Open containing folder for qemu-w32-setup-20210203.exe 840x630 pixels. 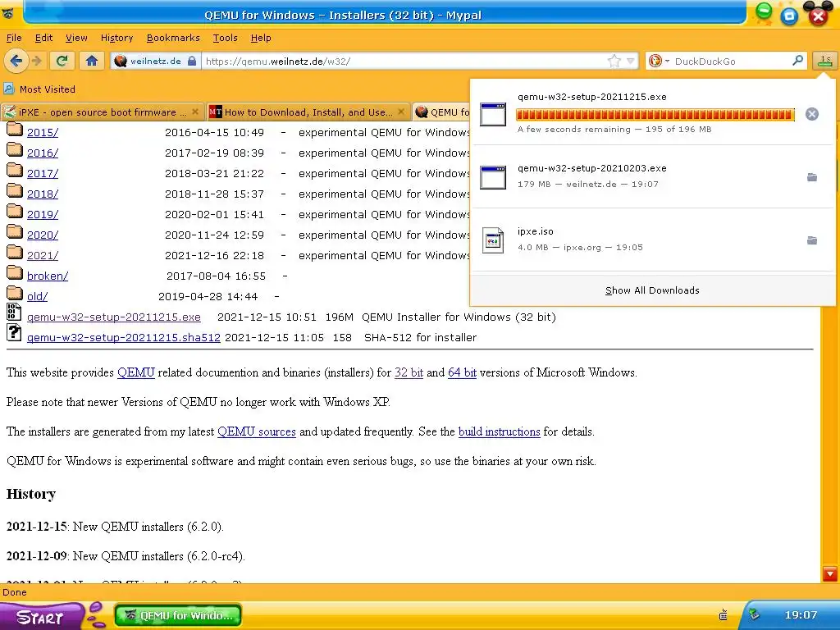(x=812, y=177)
